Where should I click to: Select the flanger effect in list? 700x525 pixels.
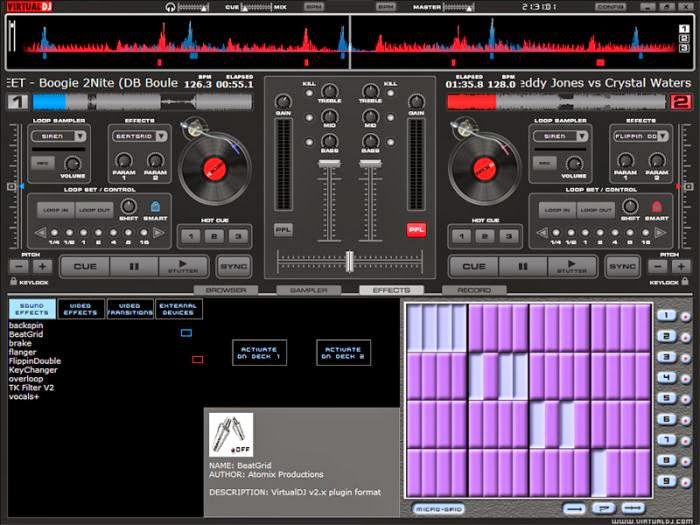(x=23, y=352)
